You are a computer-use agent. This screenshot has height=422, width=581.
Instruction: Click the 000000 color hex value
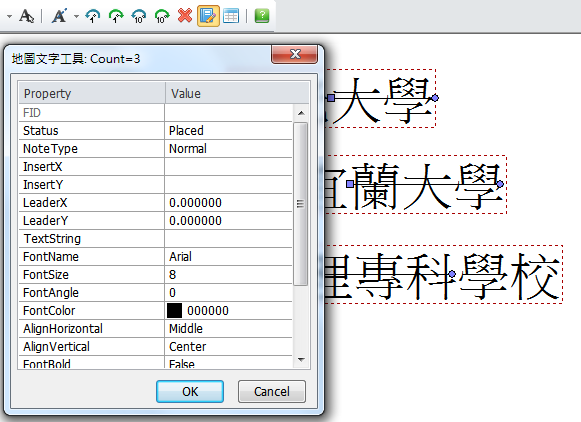tap(208, 310)
